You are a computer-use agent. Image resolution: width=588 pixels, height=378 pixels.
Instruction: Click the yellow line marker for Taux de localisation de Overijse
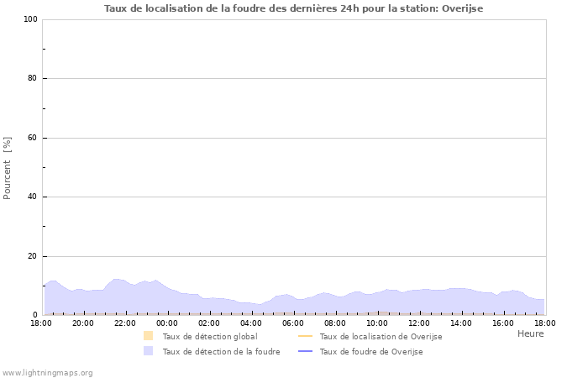click(x=305, y=336)
